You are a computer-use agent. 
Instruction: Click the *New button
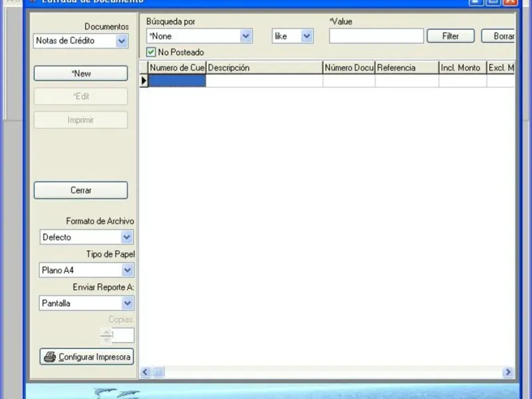click(80, 73)
